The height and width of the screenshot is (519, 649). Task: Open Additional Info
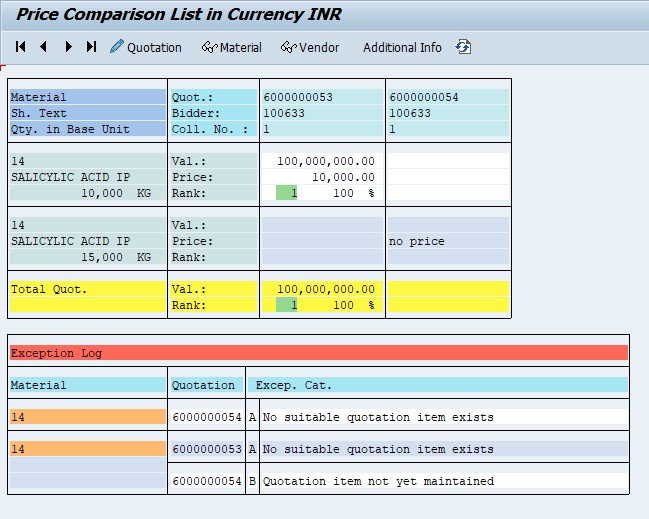402,48
